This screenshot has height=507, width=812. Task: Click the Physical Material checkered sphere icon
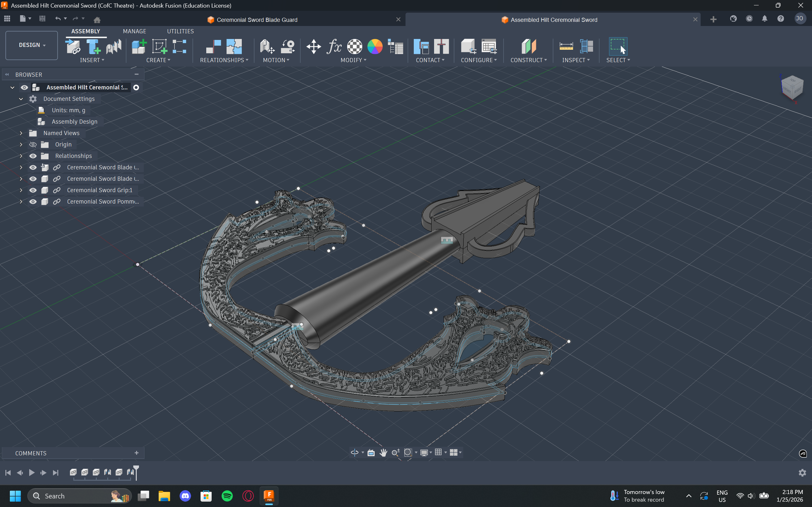[355, 46]
